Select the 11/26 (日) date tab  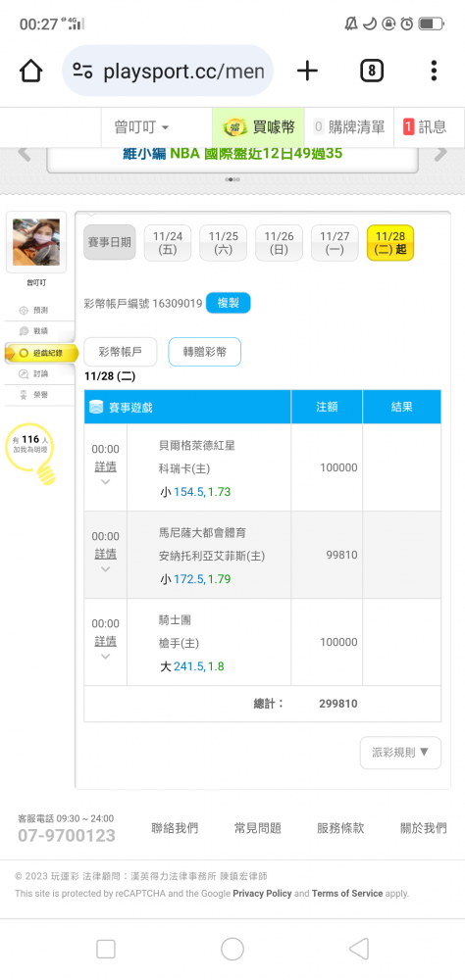coord(280,242)
